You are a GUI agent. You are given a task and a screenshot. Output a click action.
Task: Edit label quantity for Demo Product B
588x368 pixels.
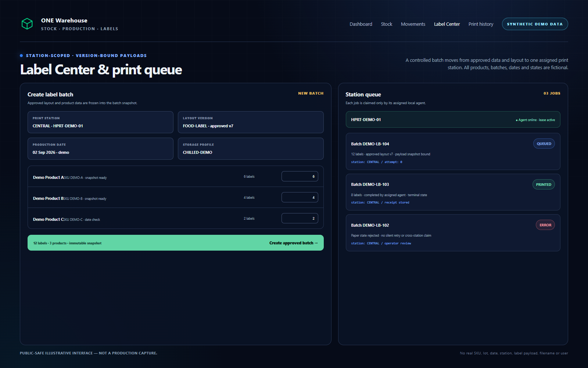coord(300,197)
